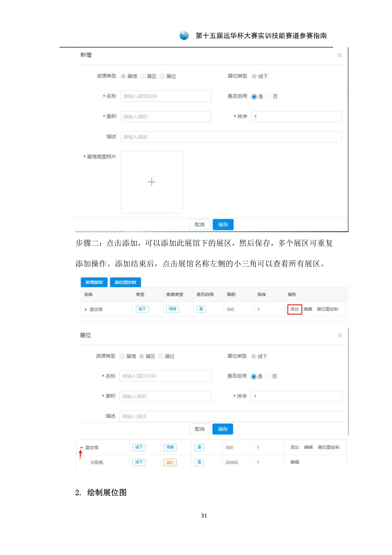Click 添加 in the expanded 星空馆 row
The image size is (392, 555).
295,447
